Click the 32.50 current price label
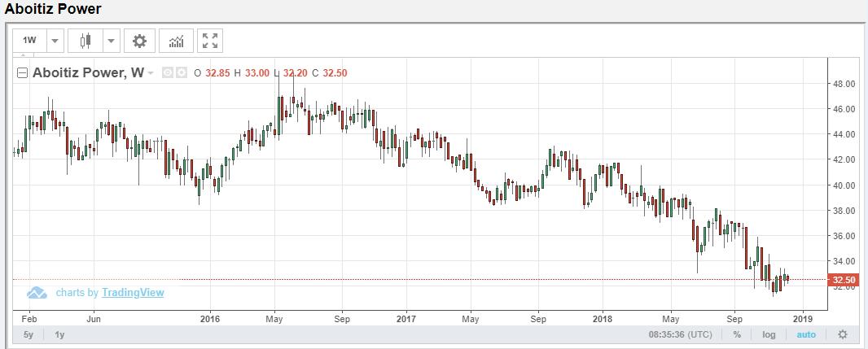This screenshot has height=349, width=868. pyautogui.click(x=841, y=280)
